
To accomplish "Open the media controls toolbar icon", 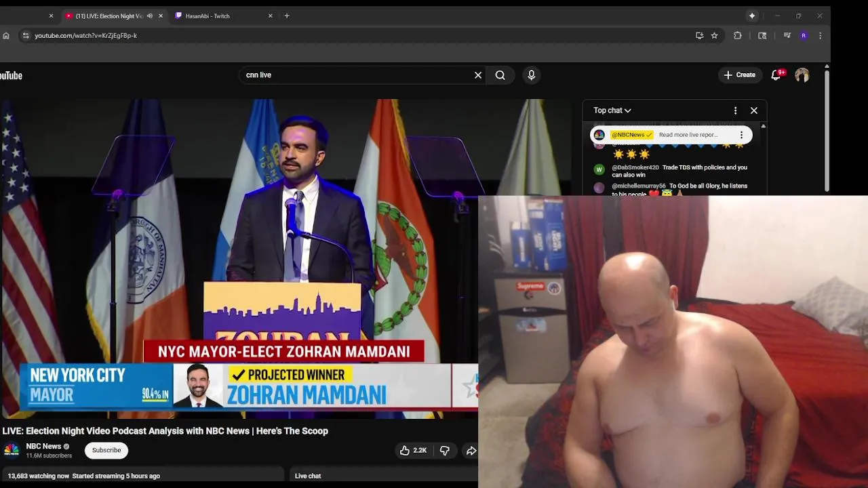I will point(787,35).
